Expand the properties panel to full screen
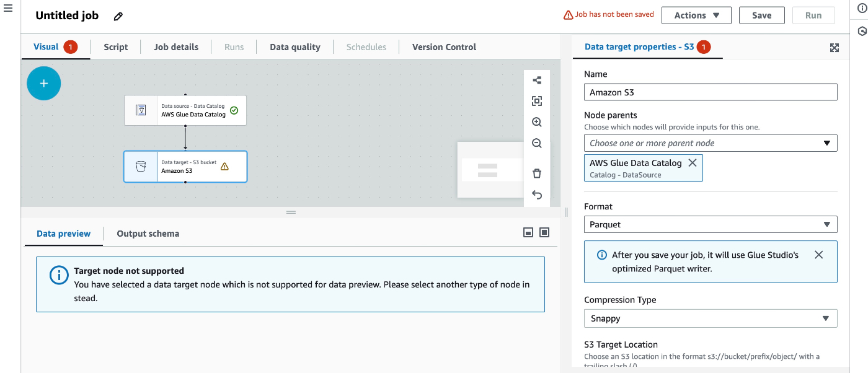The image size is (868, 373). click(x=835, y=48)
